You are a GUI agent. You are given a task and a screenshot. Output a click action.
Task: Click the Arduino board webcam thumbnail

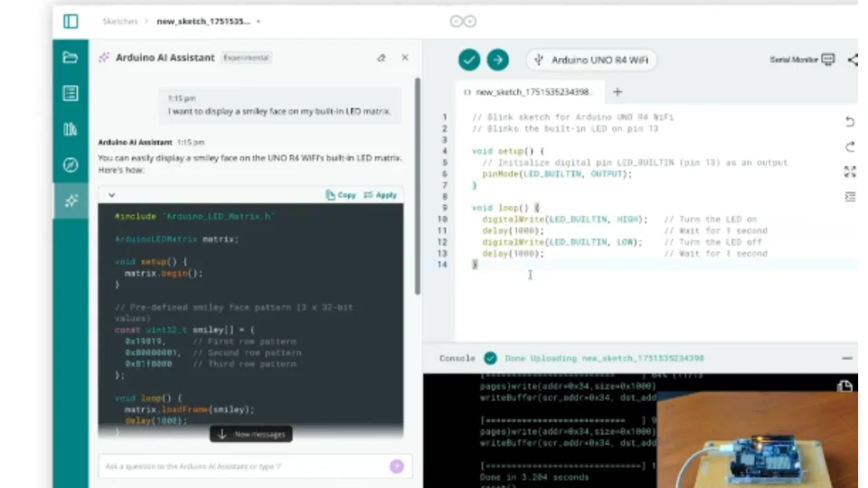tap(758, 440)
